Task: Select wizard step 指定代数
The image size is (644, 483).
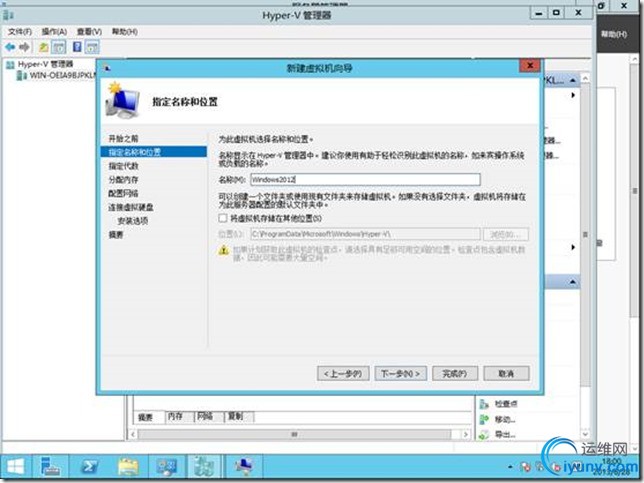Action: tap(123, 166)
